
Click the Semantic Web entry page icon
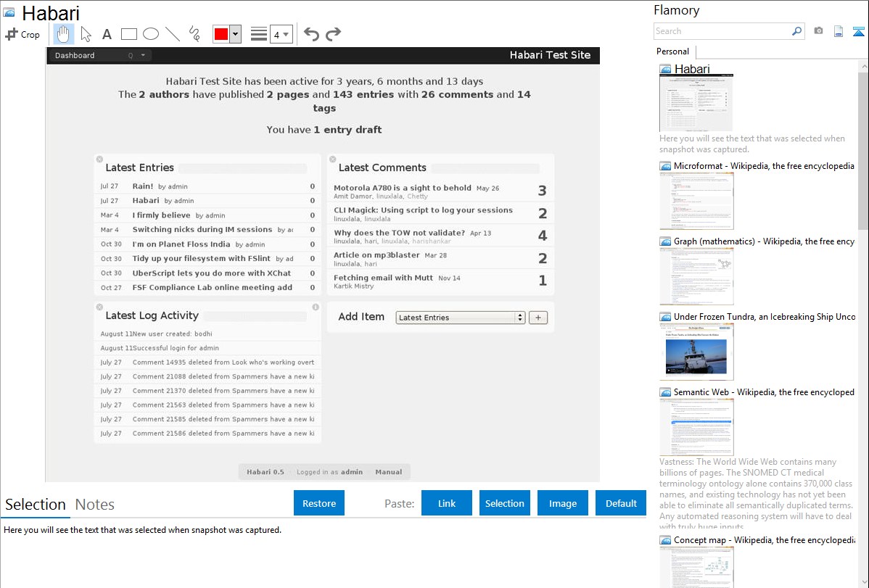point(665,392)
